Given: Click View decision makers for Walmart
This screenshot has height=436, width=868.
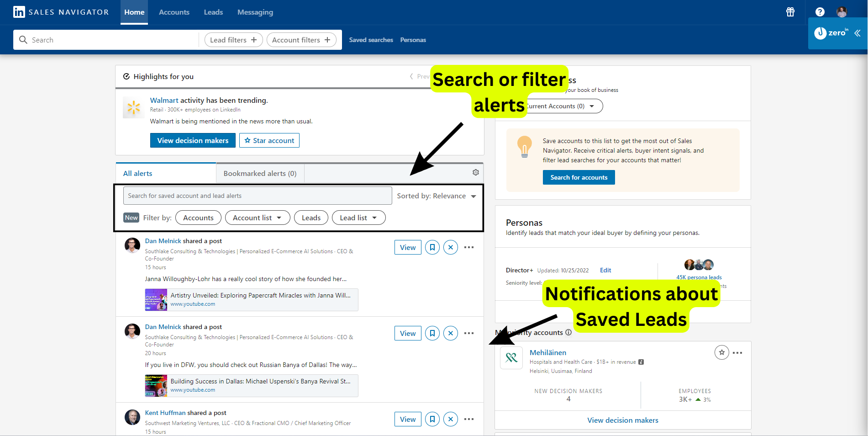Looking at the screenshot, I should 193,140.
